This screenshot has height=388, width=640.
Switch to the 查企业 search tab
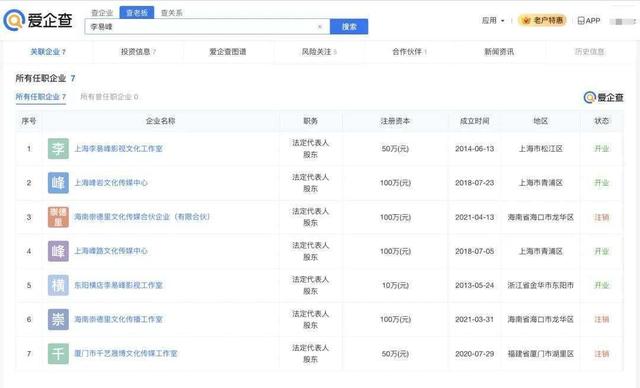click(x=102, y=13)
